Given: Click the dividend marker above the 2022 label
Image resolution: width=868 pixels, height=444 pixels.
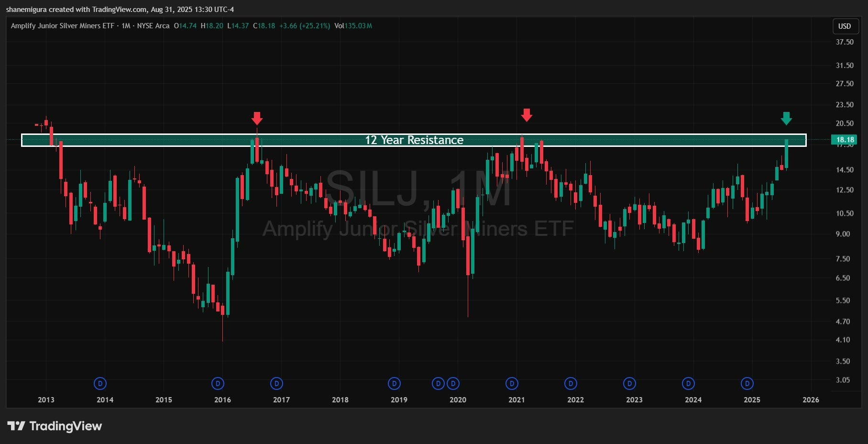Looking at the screenshot, I should tap(571, 383).
